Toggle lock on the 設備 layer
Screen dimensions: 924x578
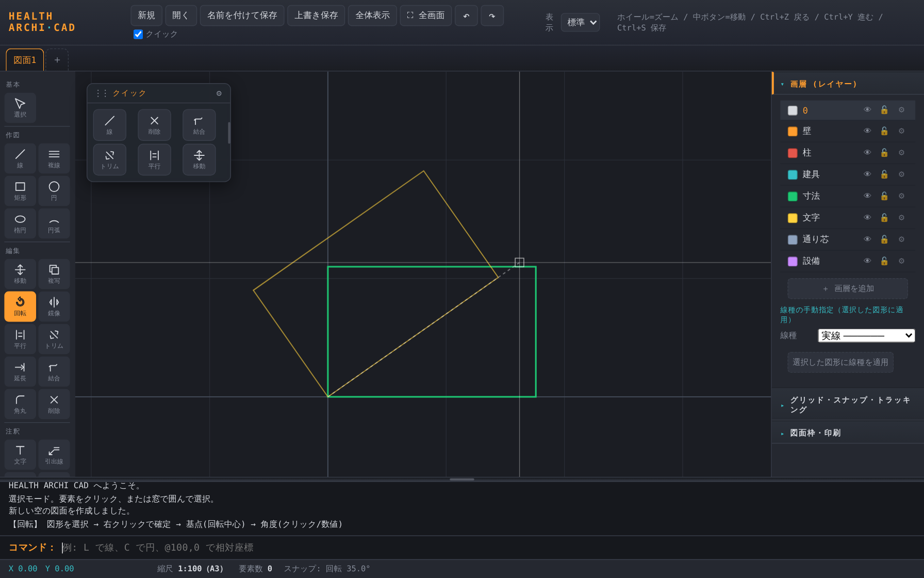point(884,261)
